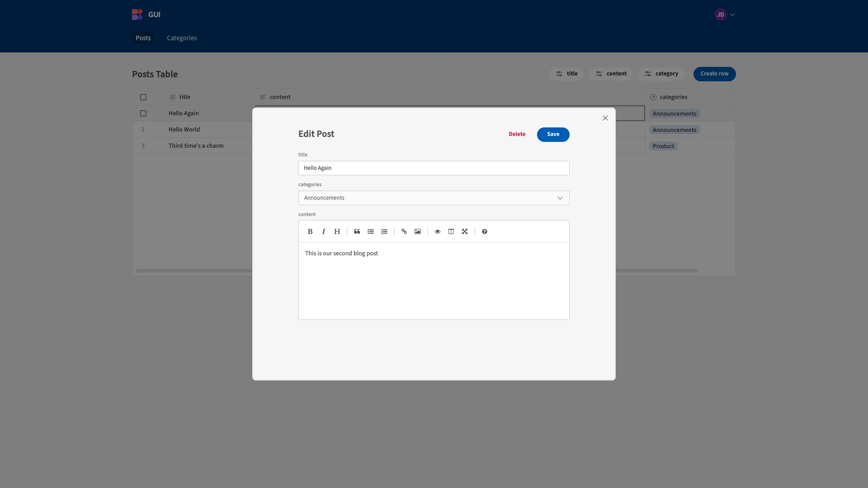Open the categories Announcements dropdown

434,198
